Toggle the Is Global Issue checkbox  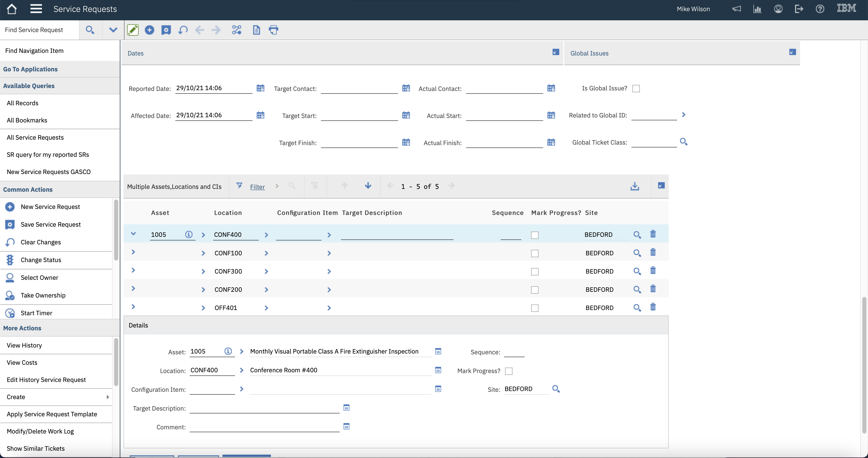pos(636,88)
